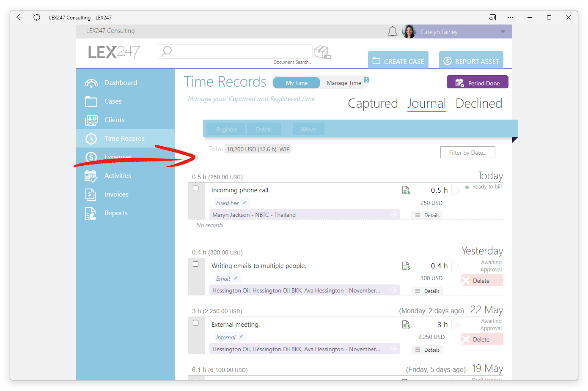The image size is (588, 391).
Task: Click the Register toolbar button
Action: point(226,129)
